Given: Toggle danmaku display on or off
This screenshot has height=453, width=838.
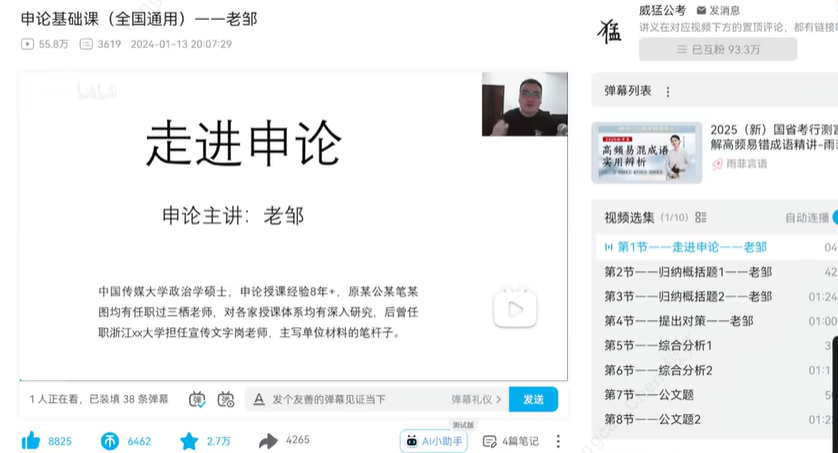Looking at the screenshot, I should tap(197, 399).
